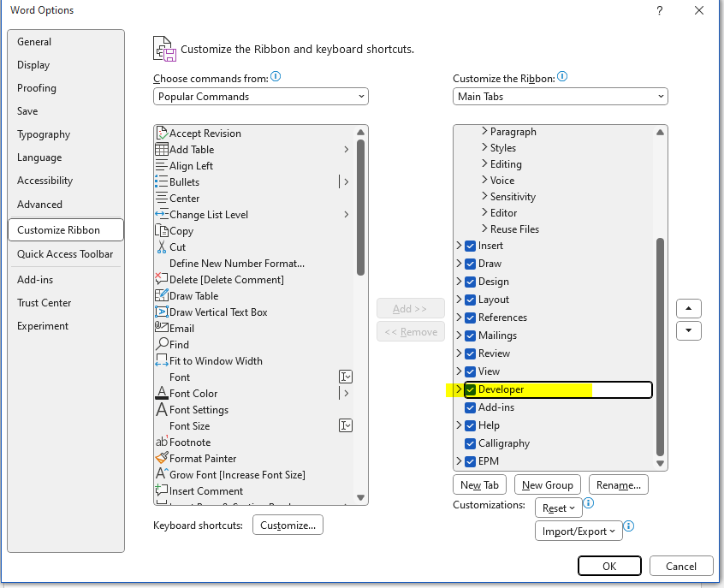Click the Align Left icon
Image resolution: width=724 pixels, height=588 pixels.
pos(162,165)
